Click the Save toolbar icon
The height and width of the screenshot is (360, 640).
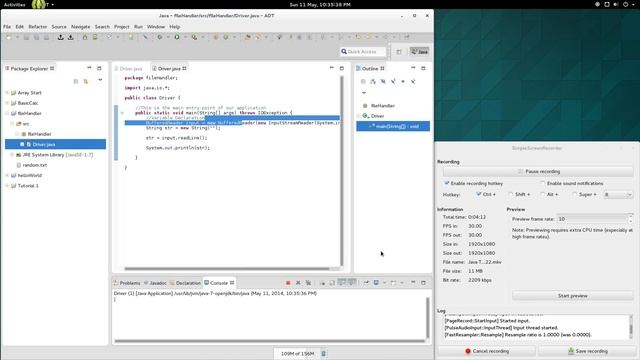pos(26,37)
